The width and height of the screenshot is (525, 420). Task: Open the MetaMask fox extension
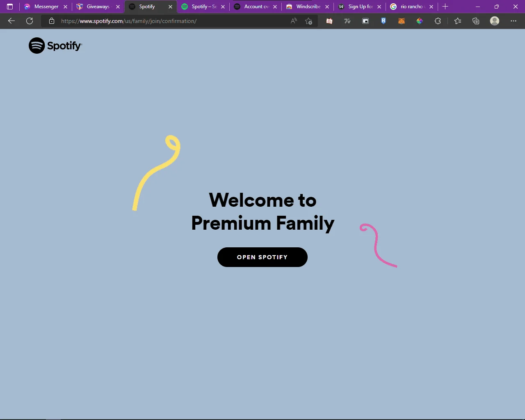(x=402, y=21)
